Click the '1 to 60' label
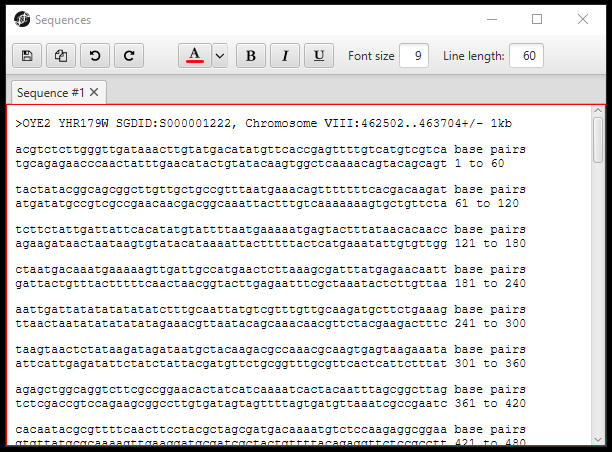Screen dimensions: 612x452 (x=479, y=164)
